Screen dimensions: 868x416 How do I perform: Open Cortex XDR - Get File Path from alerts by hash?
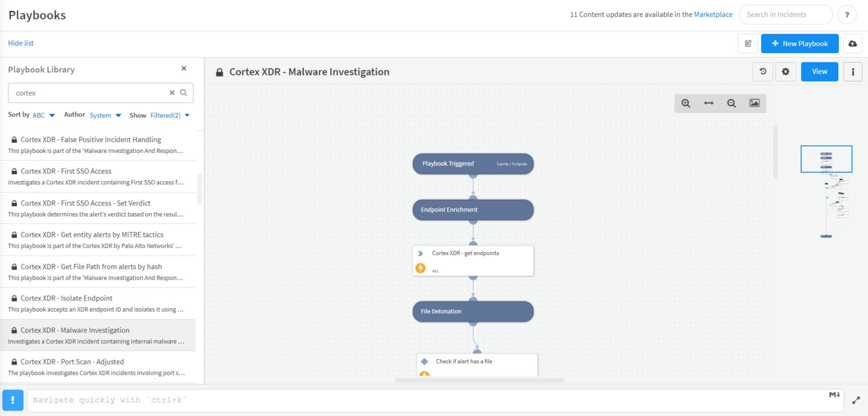click(x=98, y=272)
